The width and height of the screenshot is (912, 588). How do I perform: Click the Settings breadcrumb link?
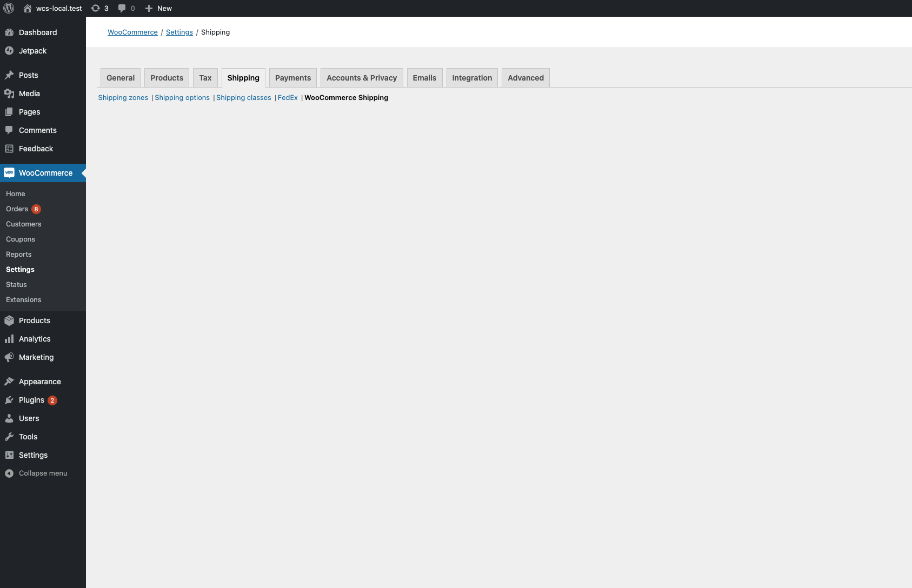click(179, 32)
